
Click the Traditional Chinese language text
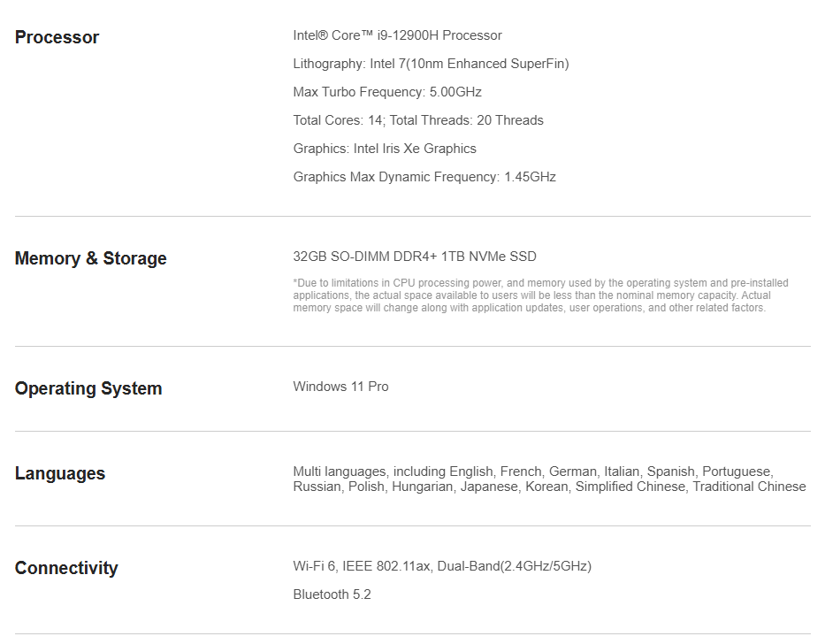point(749,487)
